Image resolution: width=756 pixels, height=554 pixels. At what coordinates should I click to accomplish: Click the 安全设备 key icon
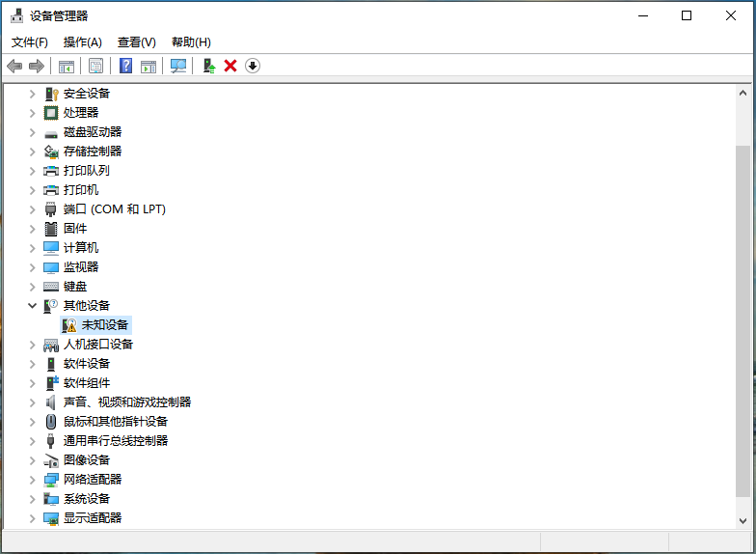coord(51,94)
